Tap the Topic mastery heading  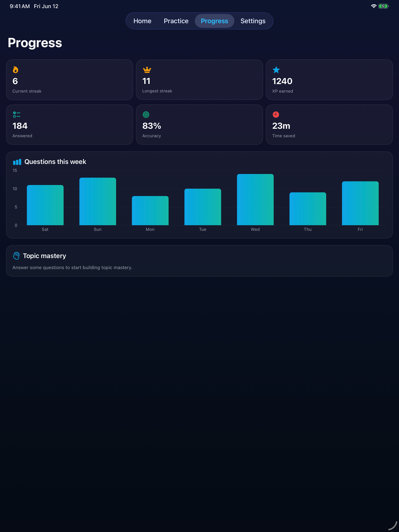pyautogui.click(x=44, y=256)
